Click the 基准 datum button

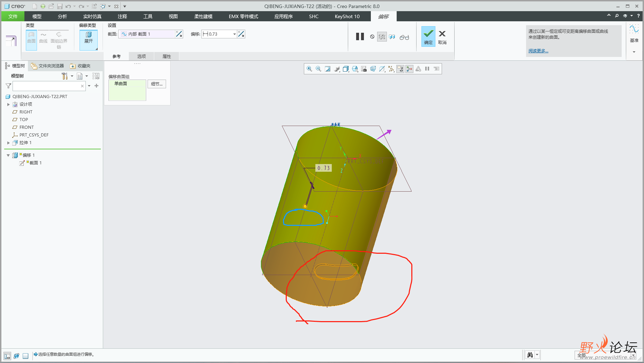[634, 34]
